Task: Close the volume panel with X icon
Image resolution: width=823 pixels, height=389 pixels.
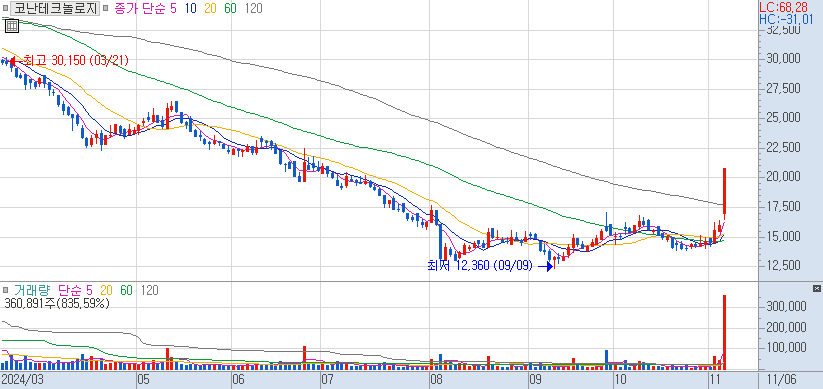Action: (x=816, y=288)
